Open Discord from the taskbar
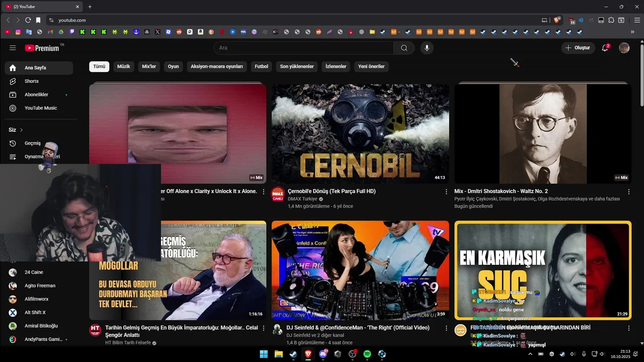Image resolution: width=644 pixels, height=362 pixels. [x=323, y=354]
